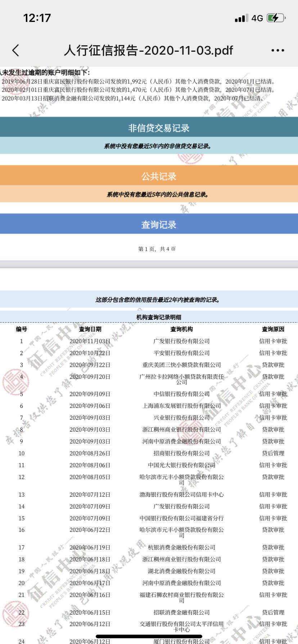Tap the note about no 公共信息记录
This screenshot has width=298, height=644.
tap(158, 195)
